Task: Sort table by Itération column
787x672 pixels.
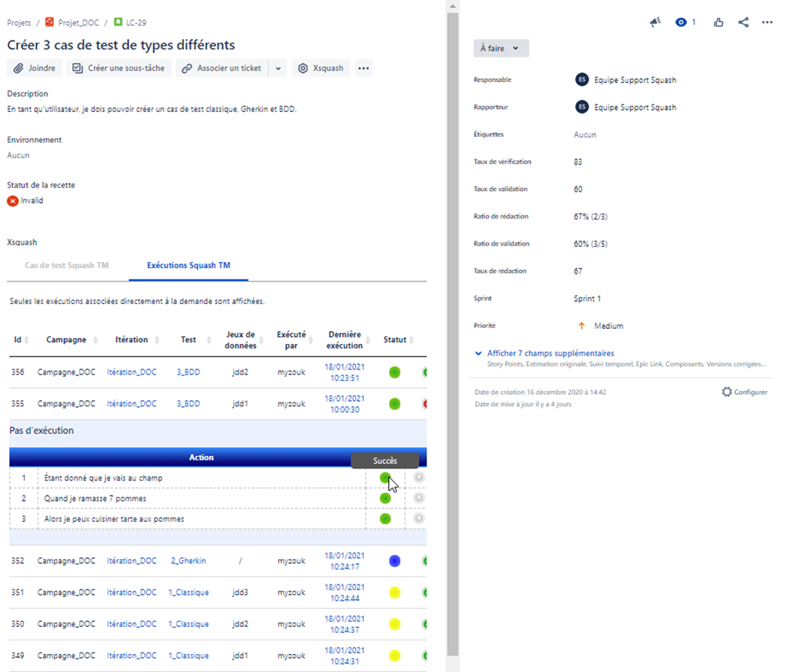Action: 157,340
